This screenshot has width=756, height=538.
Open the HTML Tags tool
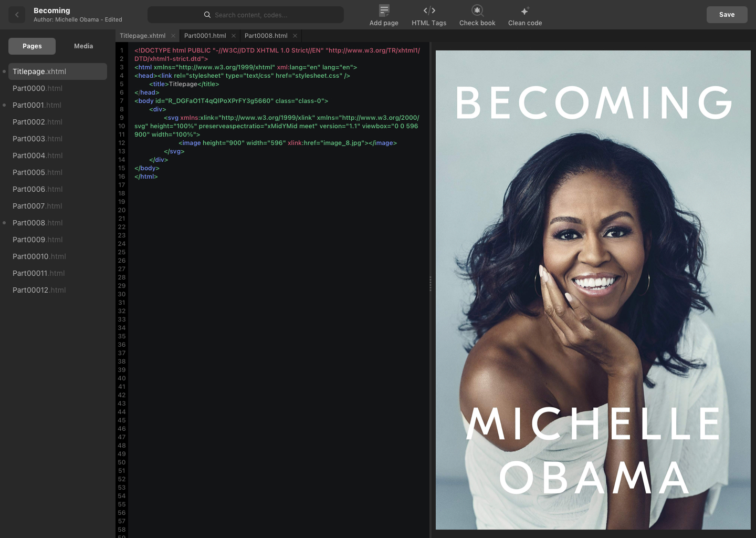point(429,15)
